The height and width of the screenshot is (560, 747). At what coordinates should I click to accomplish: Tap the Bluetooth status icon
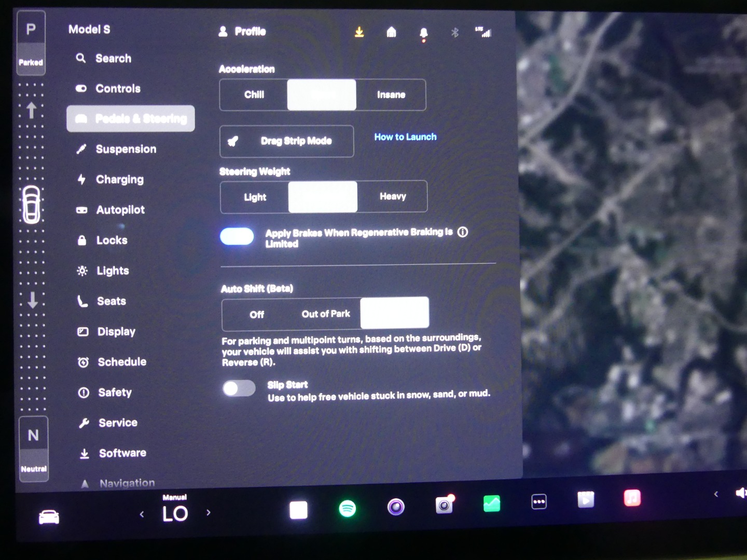[x=455, y=33]
